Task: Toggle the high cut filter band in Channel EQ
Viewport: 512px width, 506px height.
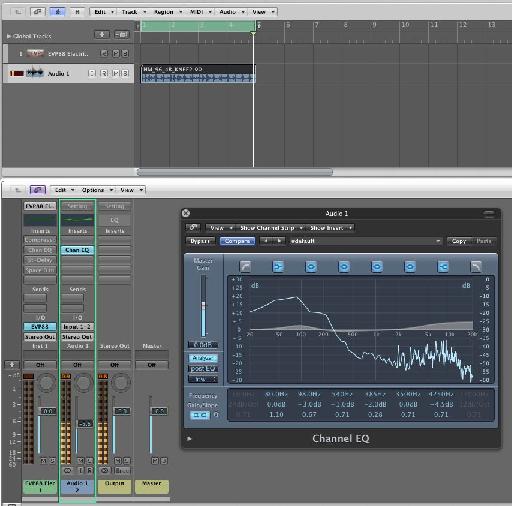Action: pyautogui.click(x=476, y=266)
